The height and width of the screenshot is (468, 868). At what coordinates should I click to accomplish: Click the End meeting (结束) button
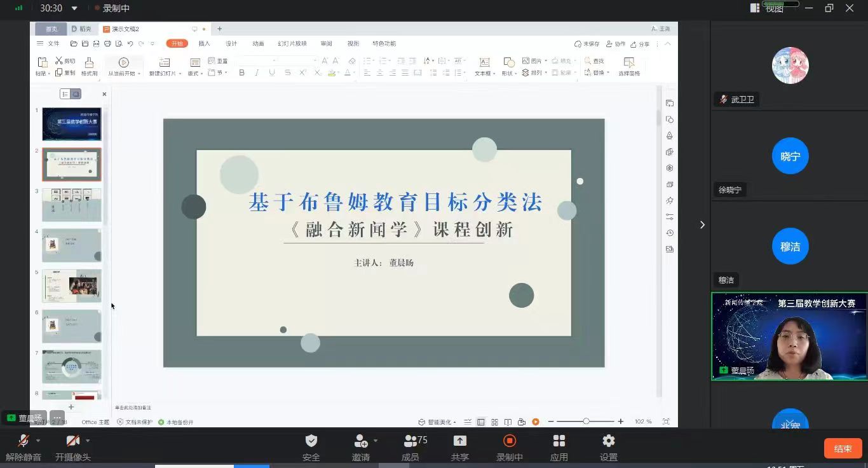pyautogui.click(x=843, y=448)
